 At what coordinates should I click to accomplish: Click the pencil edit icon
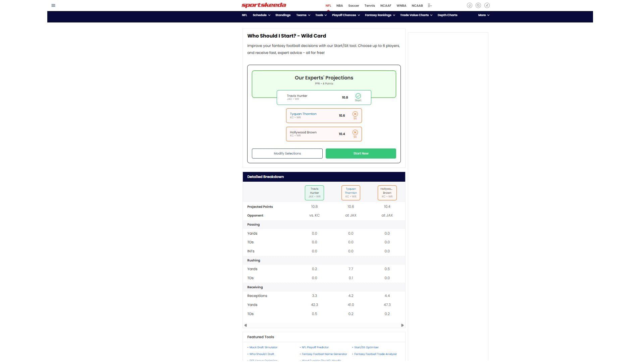point(487,5)
